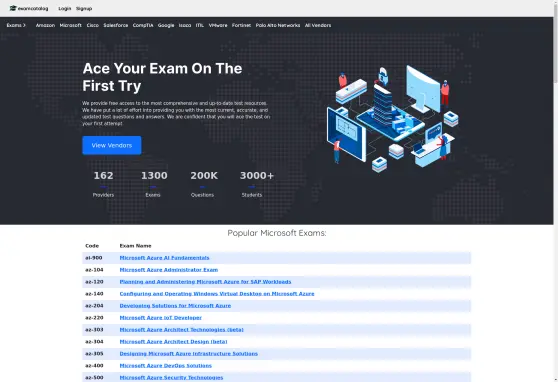Select CompTIA in vendor navigation
This screenshot has height=382, width=558.
click(143, 25)
